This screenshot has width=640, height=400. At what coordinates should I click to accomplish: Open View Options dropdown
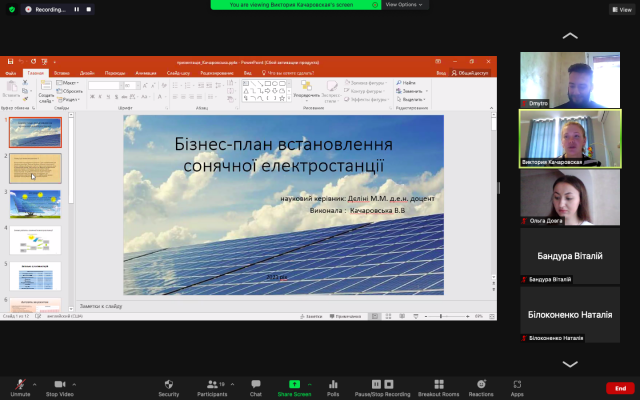(404, 4)
